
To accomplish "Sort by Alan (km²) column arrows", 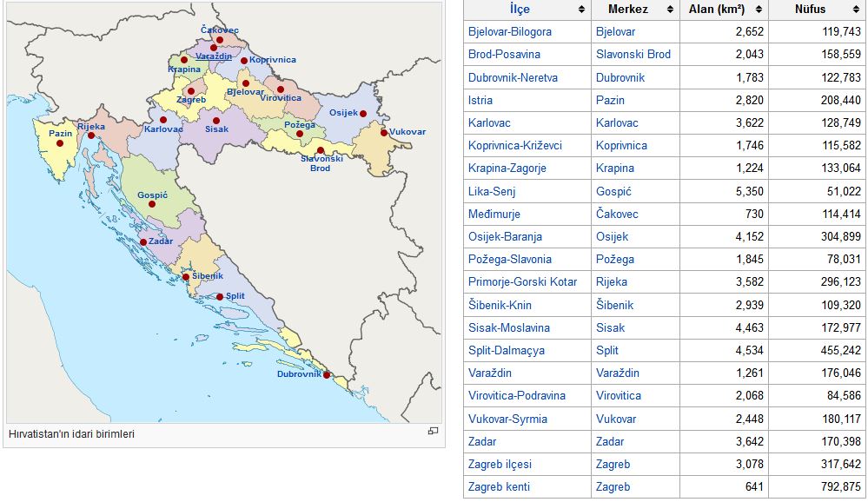I will point(759,10).
